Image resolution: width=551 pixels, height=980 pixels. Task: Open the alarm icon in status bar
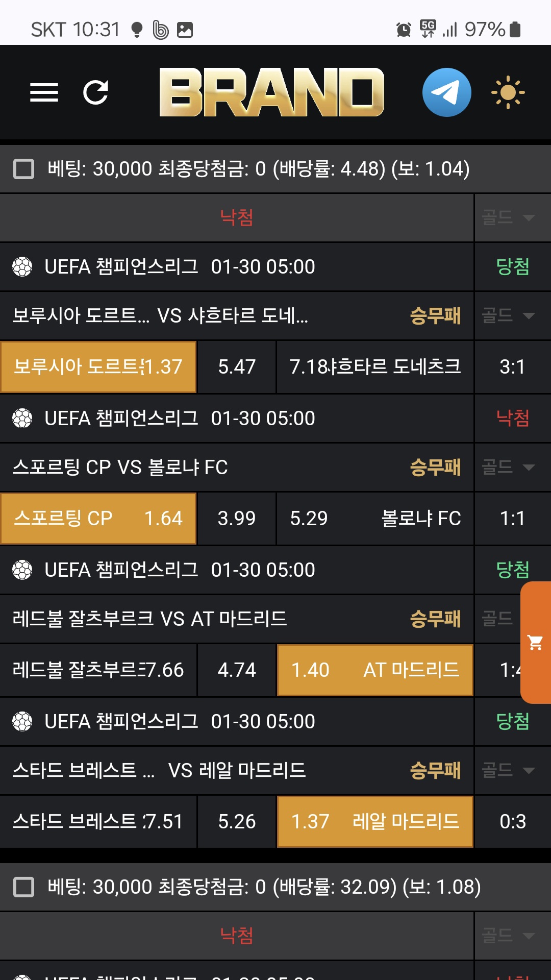404,30
